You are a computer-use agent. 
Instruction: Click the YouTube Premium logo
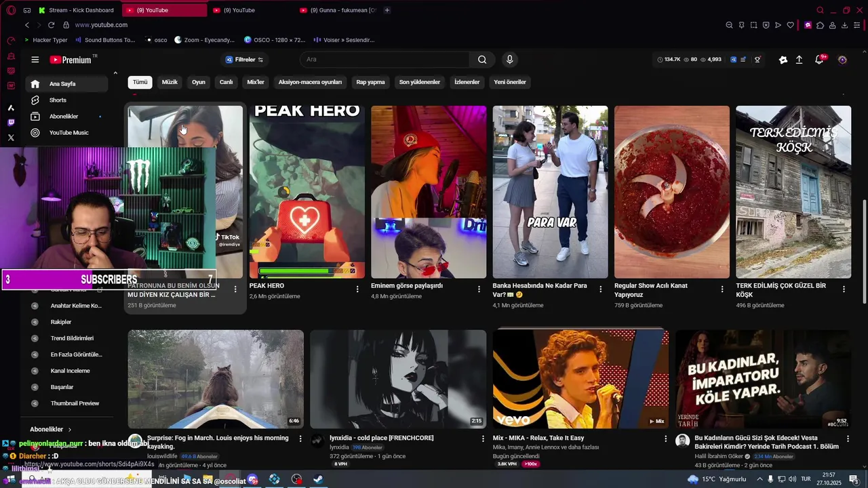71,60
